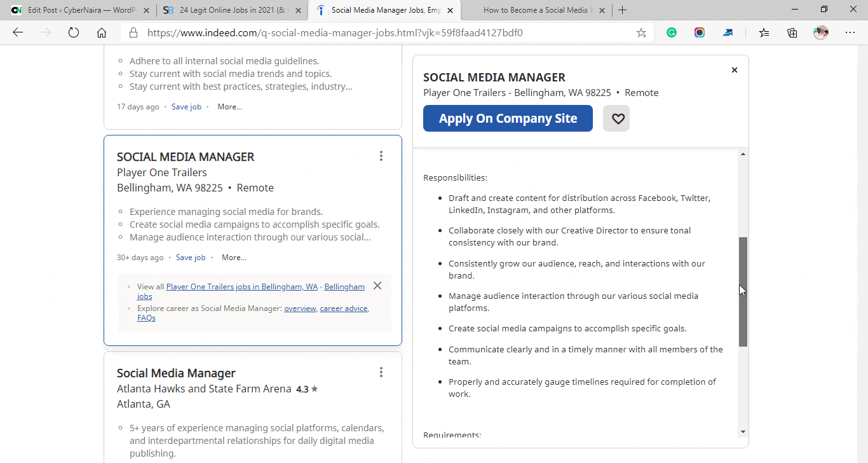Click the Instagram extension icon
Viewport: 868px width, 463px height.
[700, 32]
